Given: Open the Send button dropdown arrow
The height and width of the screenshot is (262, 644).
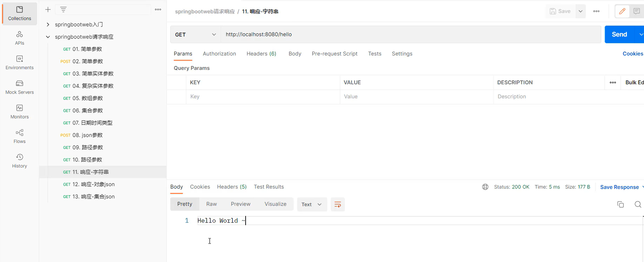Looking at the screenshot, I should click(x=641, y=34).
